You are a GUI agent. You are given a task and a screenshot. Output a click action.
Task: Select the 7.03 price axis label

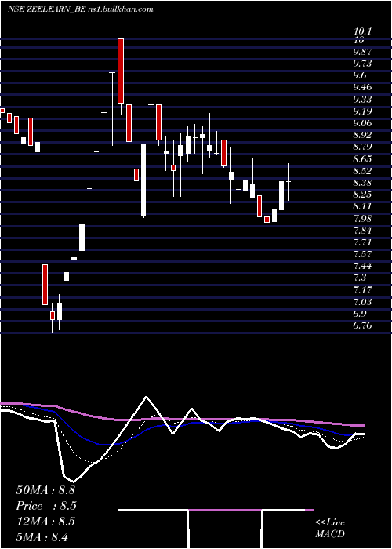(x=362, y=302)
